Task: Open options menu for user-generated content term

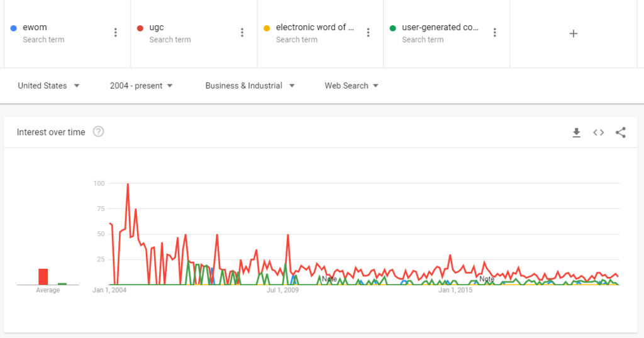Action: point(495,33)
